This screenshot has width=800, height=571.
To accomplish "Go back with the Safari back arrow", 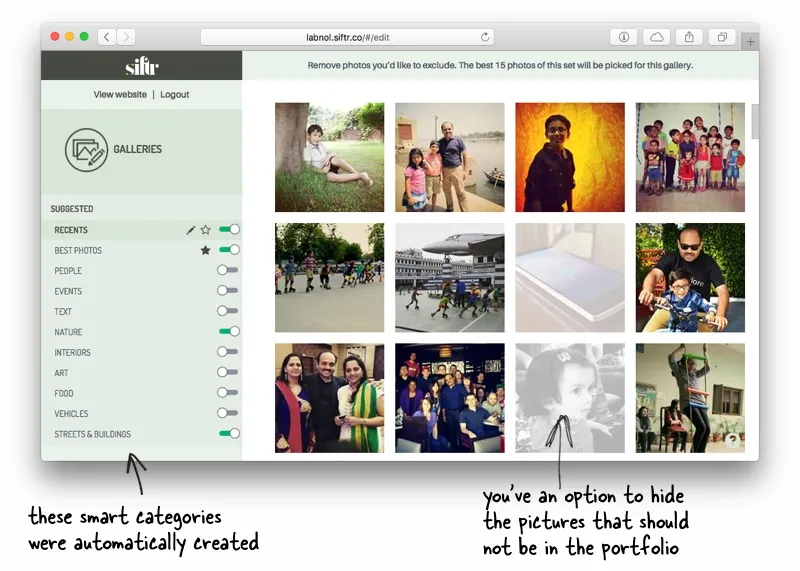I will tap(107, 37).
